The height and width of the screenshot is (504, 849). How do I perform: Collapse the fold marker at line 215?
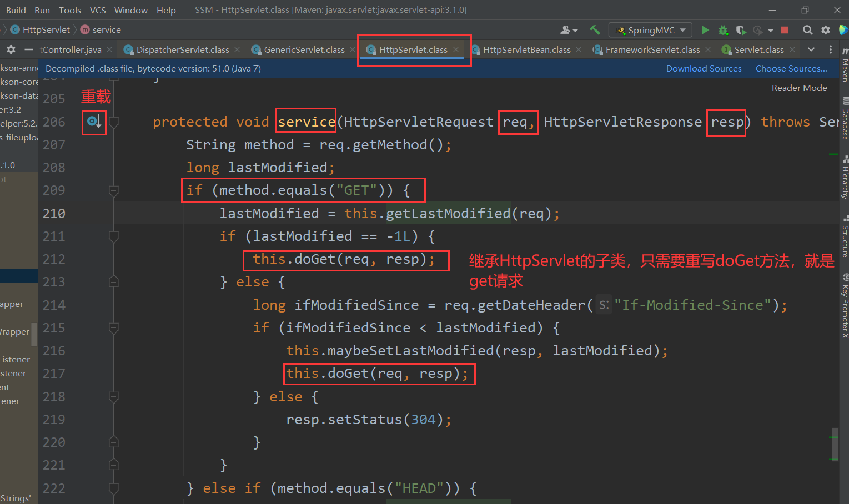click(x=114, y=329)
